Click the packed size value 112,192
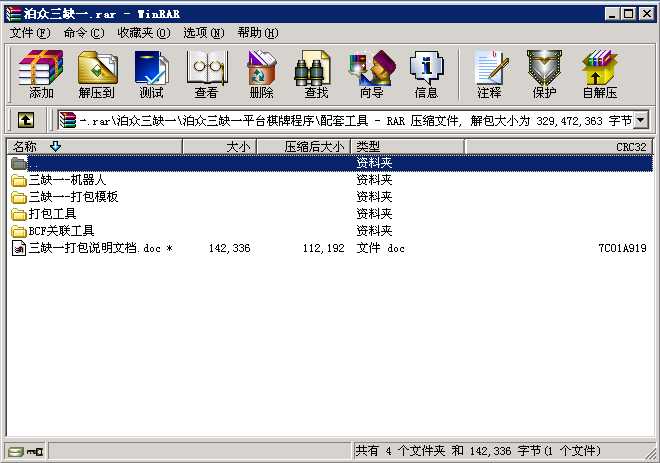The width and height of the screenshot is (660, 463). pyautogui.click(x=323, y=248)
